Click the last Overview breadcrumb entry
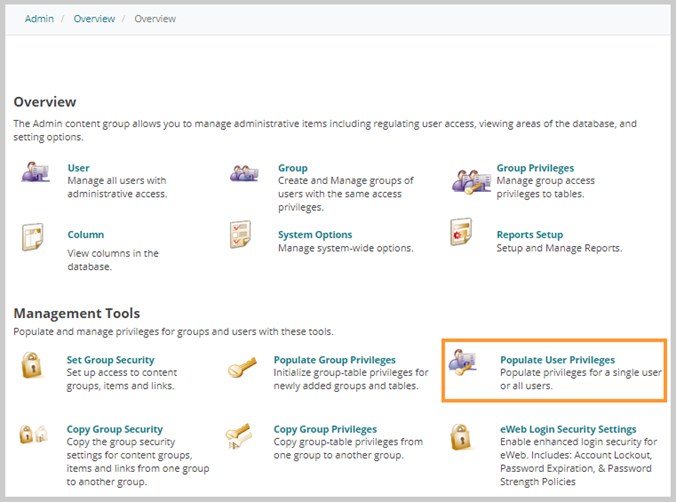The width and height of the screenshot is (676, 502). coord(155,19)
